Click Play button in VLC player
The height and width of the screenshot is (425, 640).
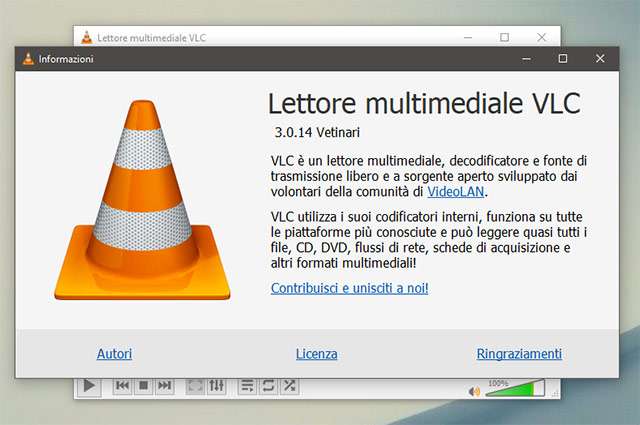(89, 386)
